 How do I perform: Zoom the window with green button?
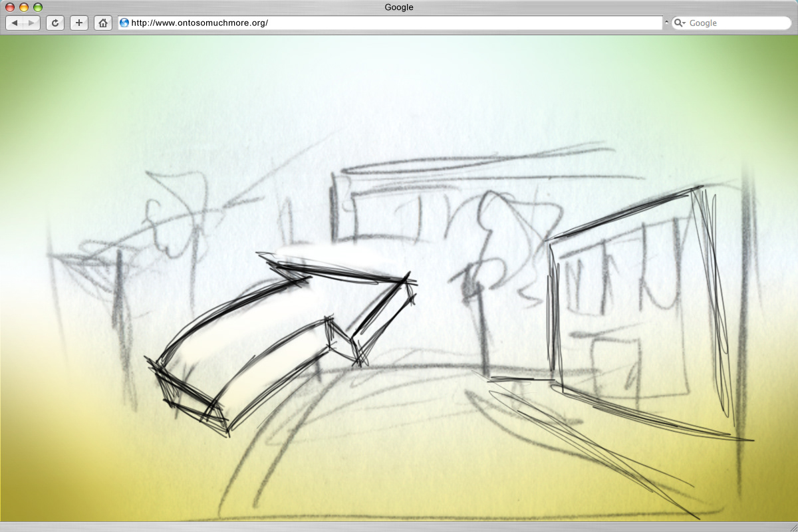38,7
